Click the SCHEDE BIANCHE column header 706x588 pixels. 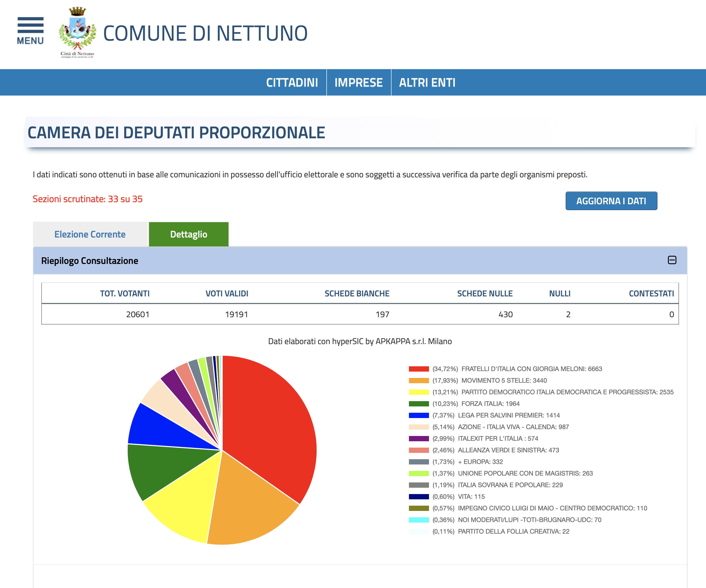[357, 293]
